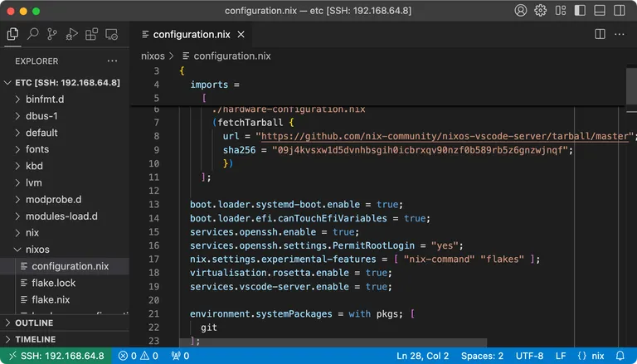This screenshot has width=637, height=364.
Task: Collapse the ETC [SSH: 192.168.64.8] root folder
Action: pyautogui.click(x=65, y=82)
